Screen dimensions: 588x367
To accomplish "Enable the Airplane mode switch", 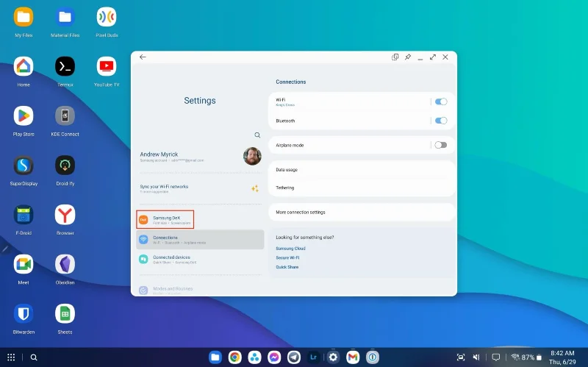I will coord(440,145).
